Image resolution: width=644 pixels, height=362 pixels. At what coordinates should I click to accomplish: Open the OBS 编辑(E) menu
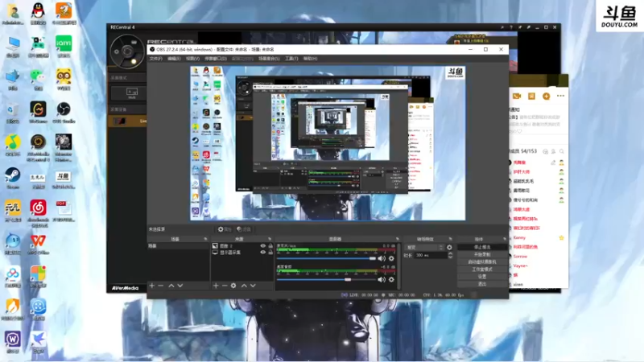[x=174, y=59]
